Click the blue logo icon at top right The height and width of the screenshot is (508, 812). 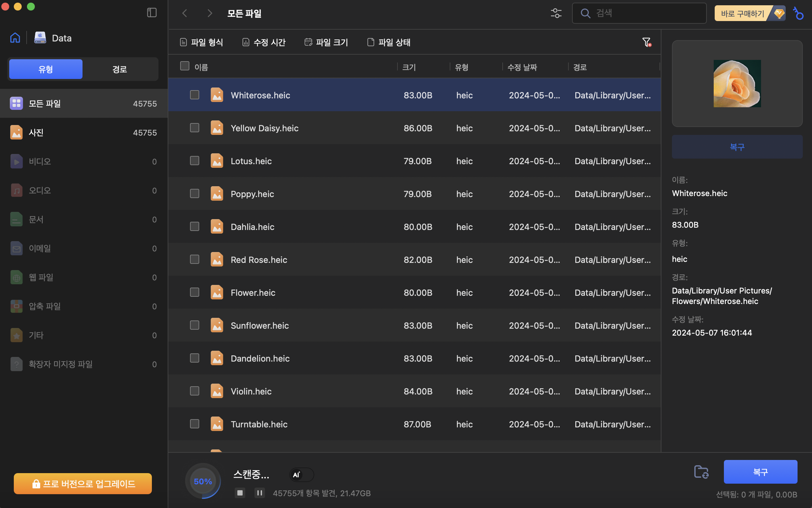coord(799,14)
